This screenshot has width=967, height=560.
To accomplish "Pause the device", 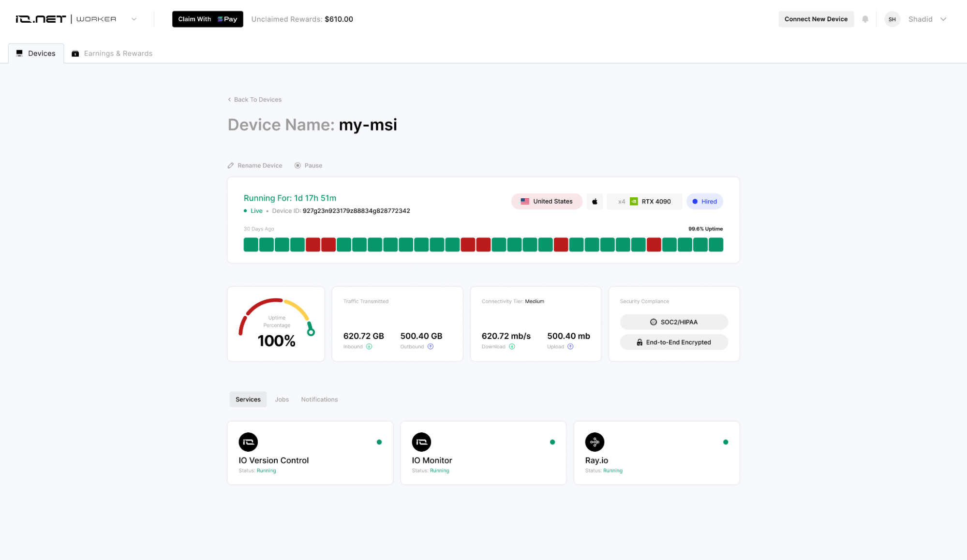I will (308, 165).
